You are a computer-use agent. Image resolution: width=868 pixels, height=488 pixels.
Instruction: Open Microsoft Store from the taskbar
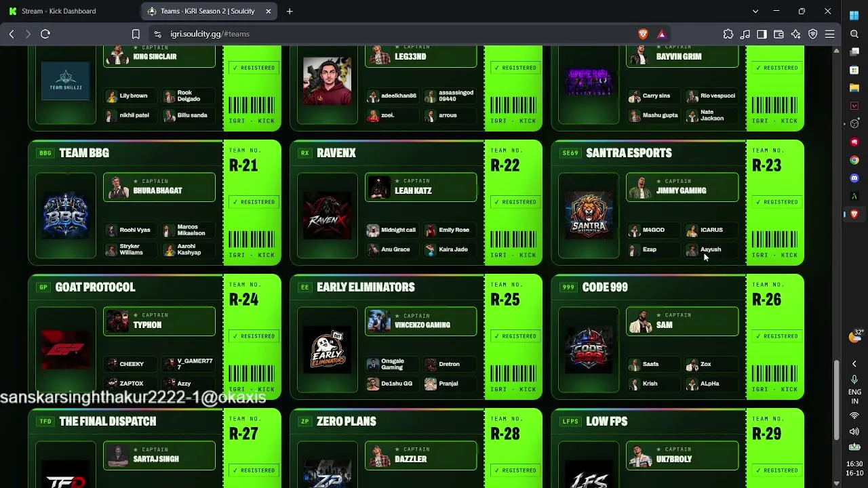(x=854, y=70)
